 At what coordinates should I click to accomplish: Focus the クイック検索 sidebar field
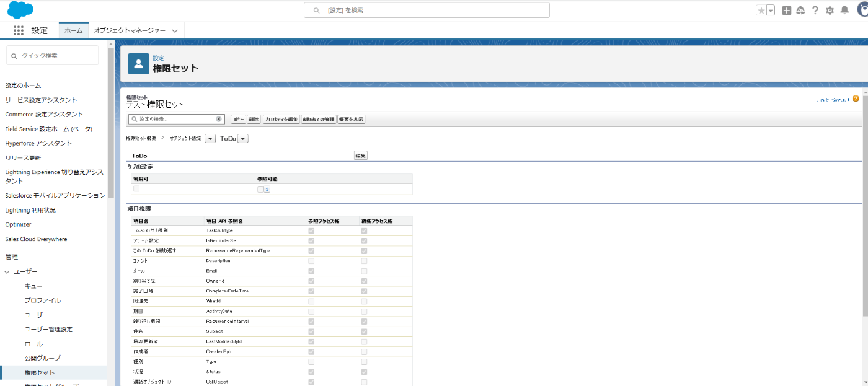click(52, 55)
